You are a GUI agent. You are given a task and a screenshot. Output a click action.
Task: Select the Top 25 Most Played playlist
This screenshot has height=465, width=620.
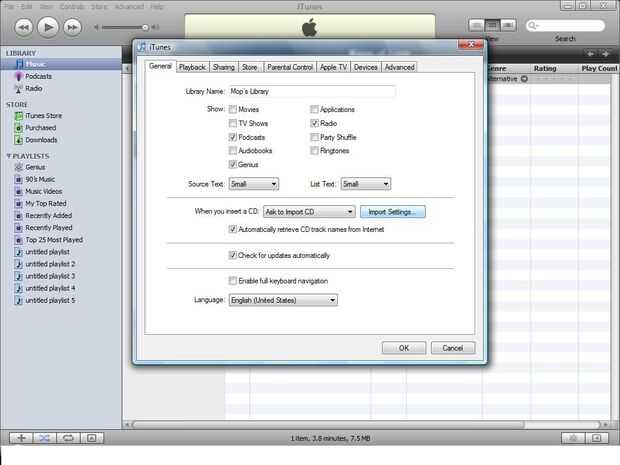point(54,240)
